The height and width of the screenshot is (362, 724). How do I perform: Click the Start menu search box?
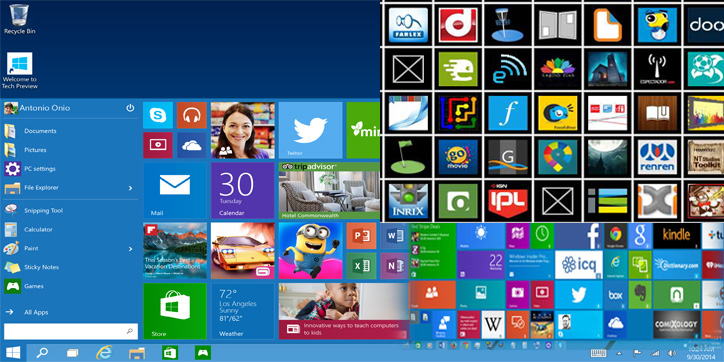tap(71, 331)
